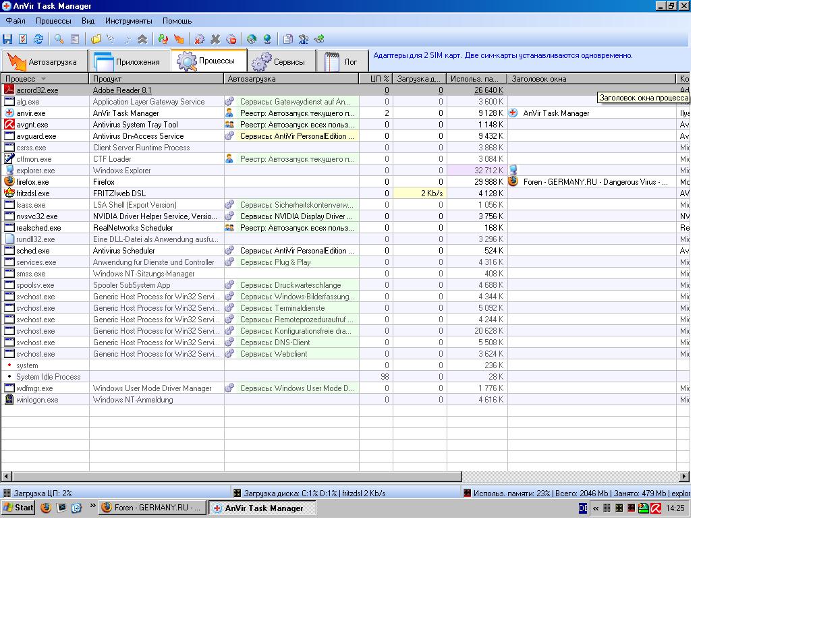Click the Firefox quick launch icon
The width and height of the screenshot is (840, 627).
(46, 508)
